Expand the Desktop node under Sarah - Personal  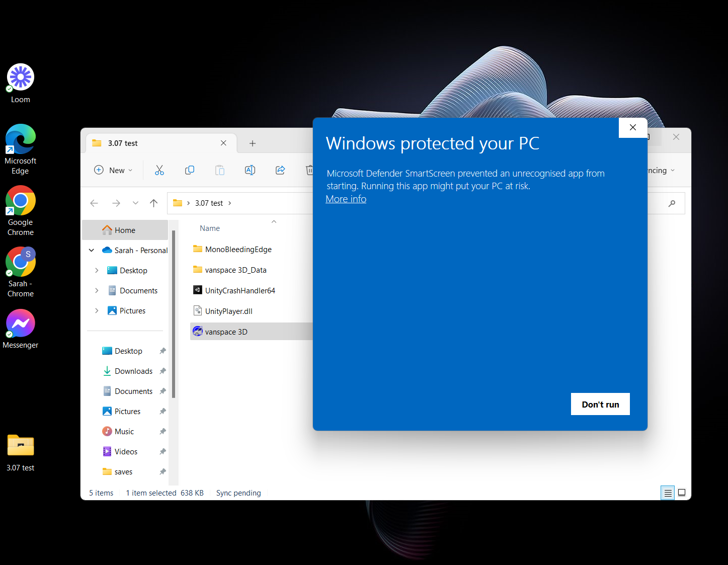97,270
